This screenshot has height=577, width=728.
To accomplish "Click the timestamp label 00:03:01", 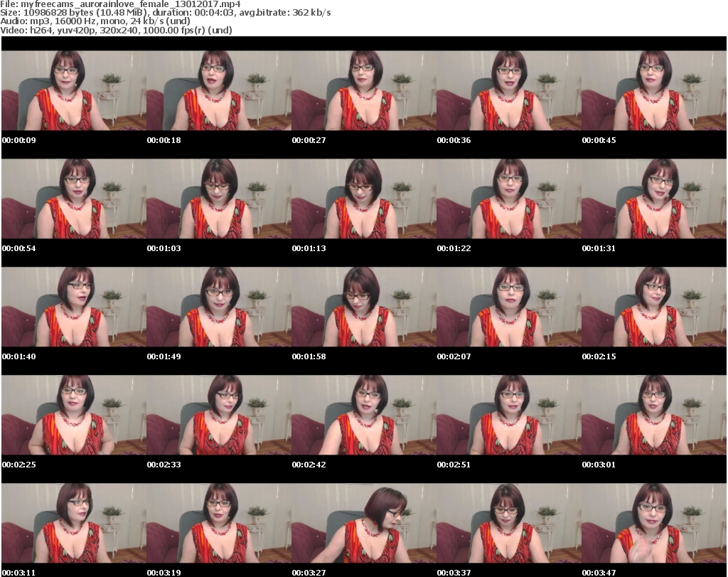I will coord(599,465).
